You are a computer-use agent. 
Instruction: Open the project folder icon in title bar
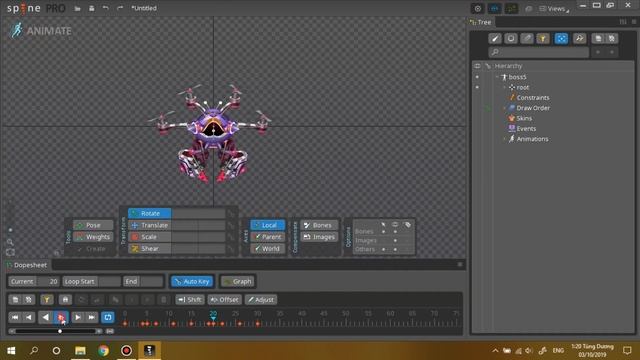pos(77,8)
